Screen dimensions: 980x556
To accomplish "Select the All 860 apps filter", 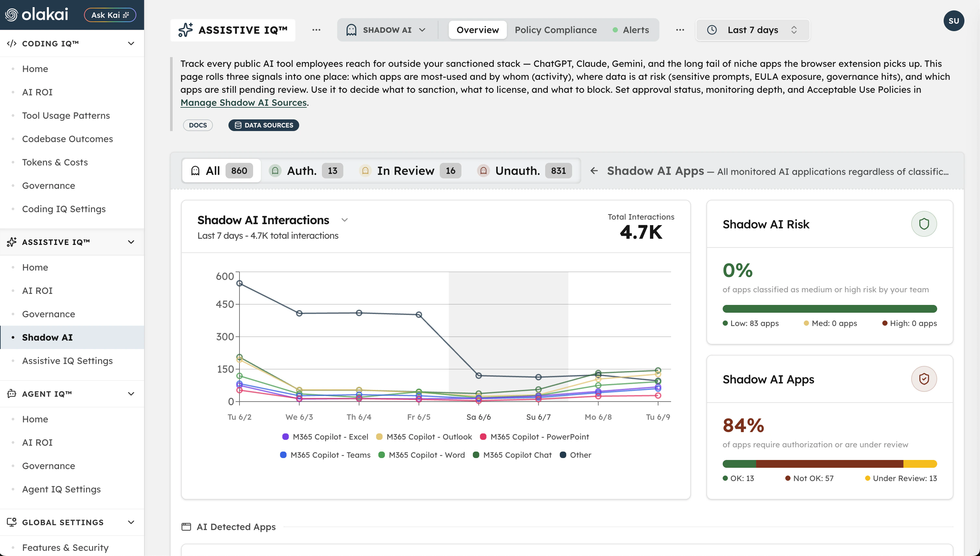I will 222,171.
